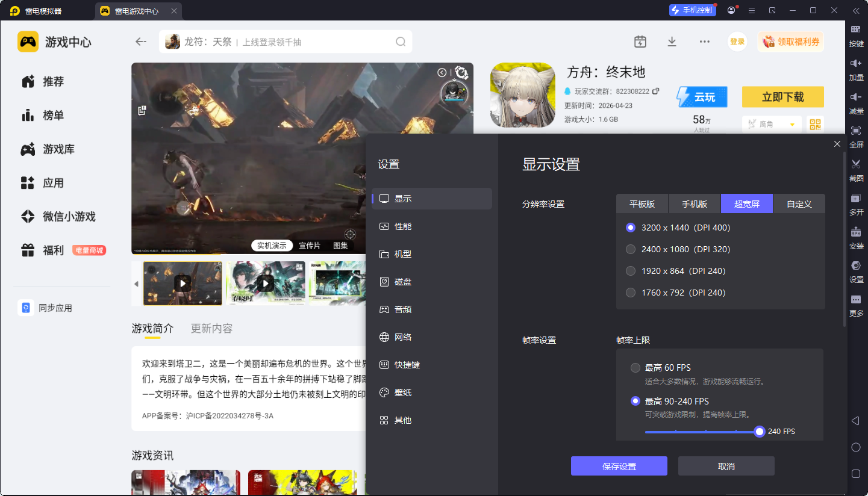Show 更多 tools in right toolbar
The image size is (868, 496).
tap(856, 305)
